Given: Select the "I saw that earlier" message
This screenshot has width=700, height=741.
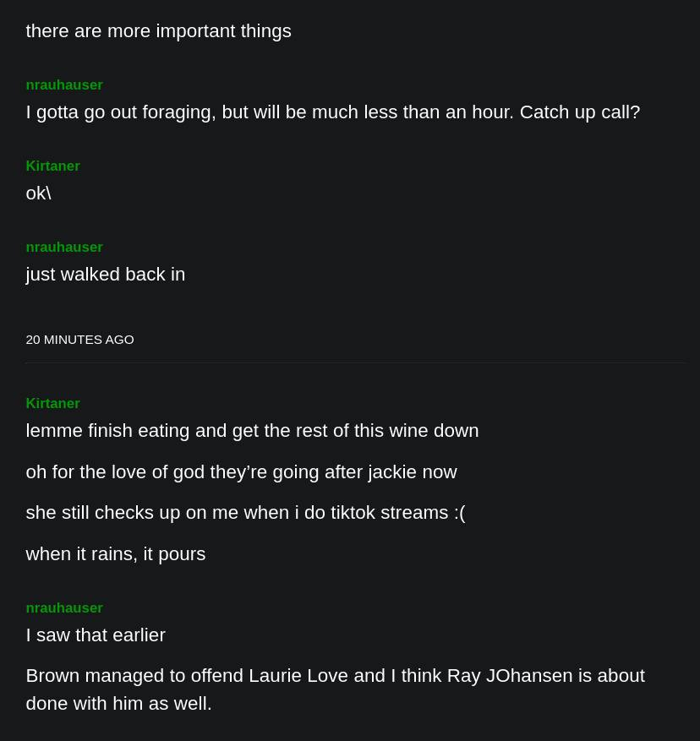Looking at the screenshot, I should click(x=96, y=635).
